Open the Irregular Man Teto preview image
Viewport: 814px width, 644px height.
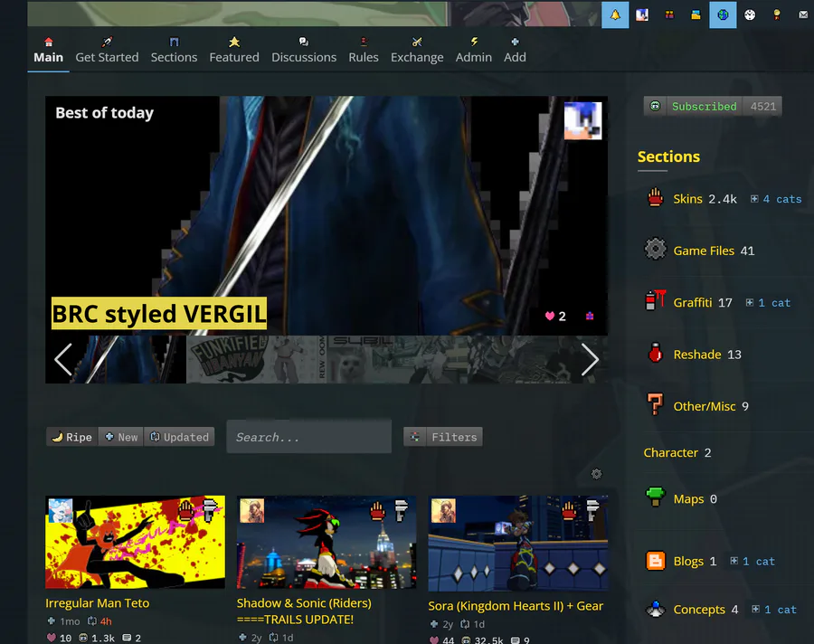(x=135, y=542)
